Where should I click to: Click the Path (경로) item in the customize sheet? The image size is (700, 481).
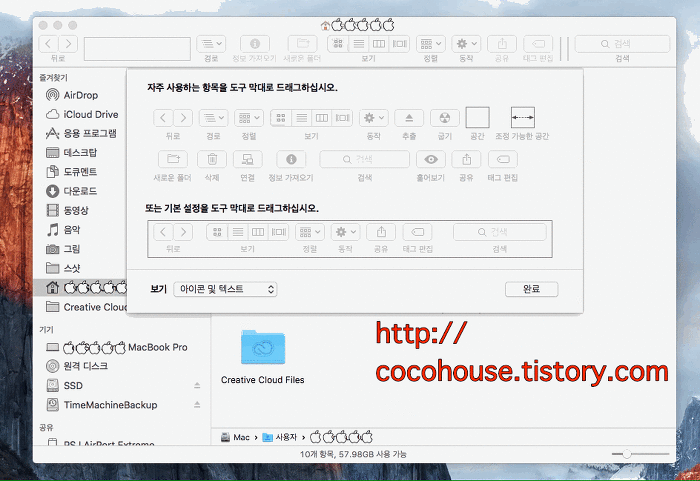coord(213,118)
